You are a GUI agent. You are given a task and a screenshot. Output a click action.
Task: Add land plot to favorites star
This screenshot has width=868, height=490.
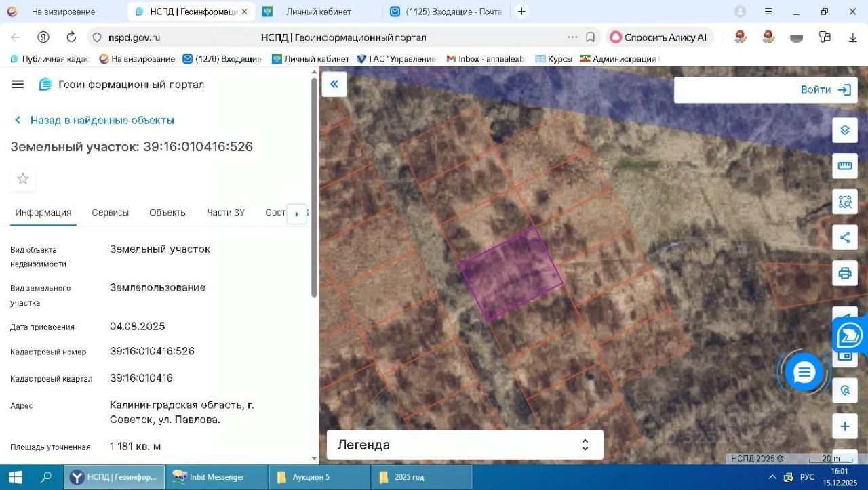point(23,179)
